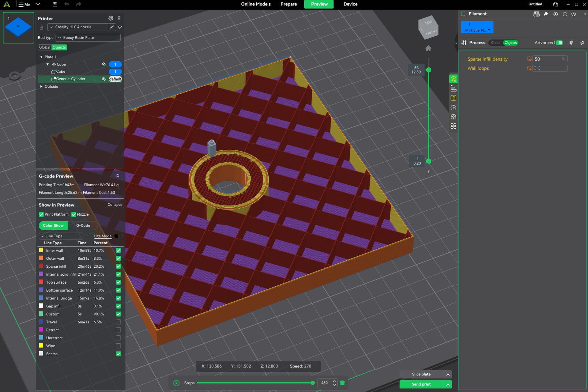Uncheck the Sparse infill line type
The width and height of the screenshot is (588, 392).
(x=119, y=266)
